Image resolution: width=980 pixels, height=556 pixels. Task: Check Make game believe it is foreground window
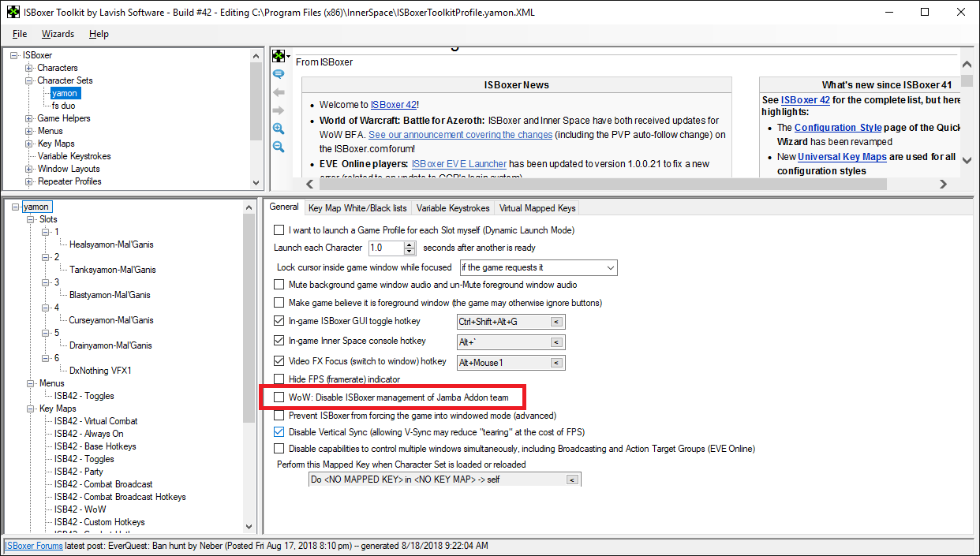tap(279, 303)
